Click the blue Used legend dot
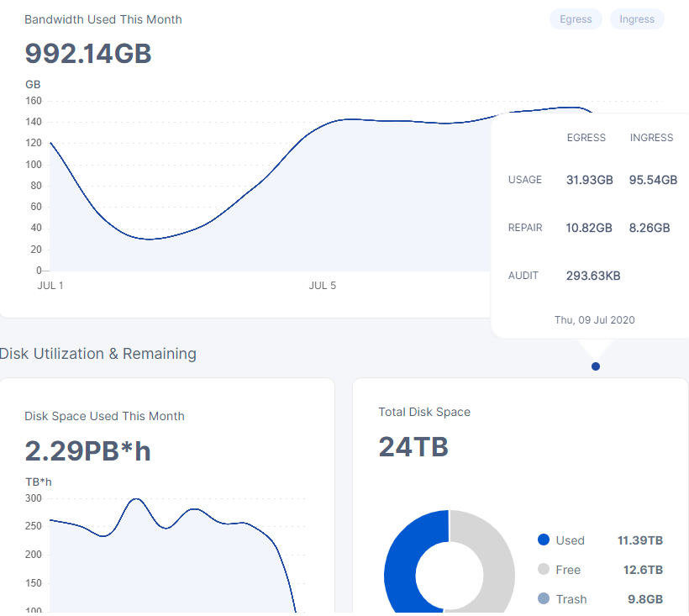The image size is (689, 616). click(x=543, y=540)
